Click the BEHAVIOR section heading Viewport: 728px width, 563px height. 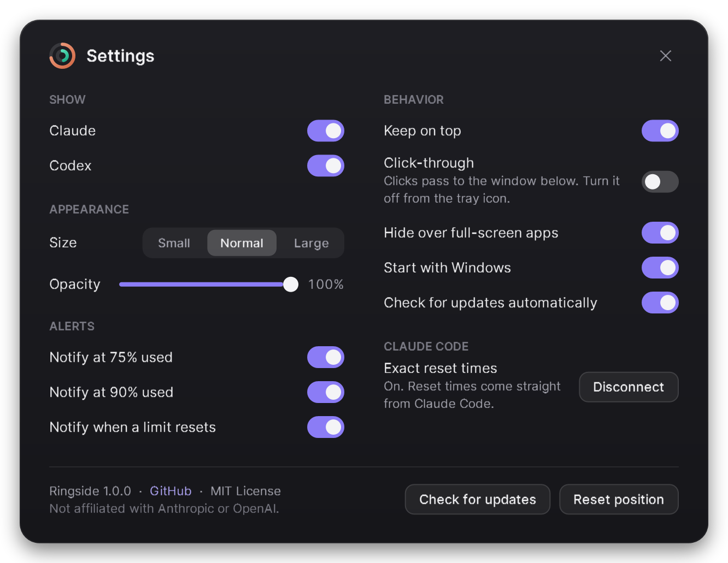coord(414,100)
